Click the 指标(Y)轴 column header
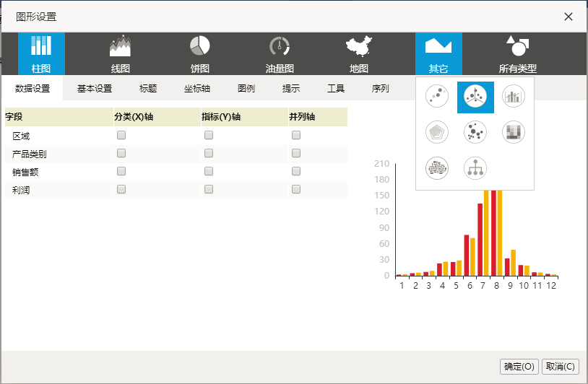This screenshot has height=384, width=588. tap(244, 117)
